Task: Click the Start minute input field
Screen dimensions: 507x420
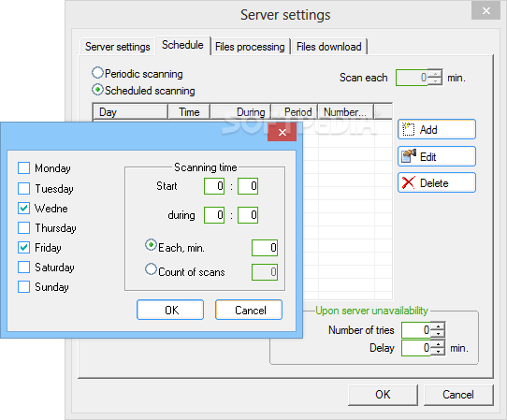Action: point(248,186)
